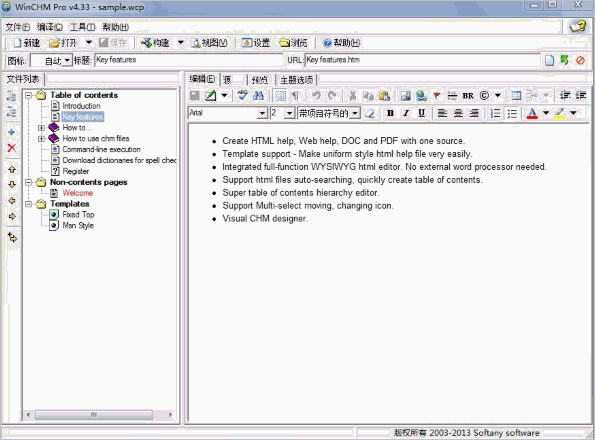Toggle table borders grid icon

[280, 96]
